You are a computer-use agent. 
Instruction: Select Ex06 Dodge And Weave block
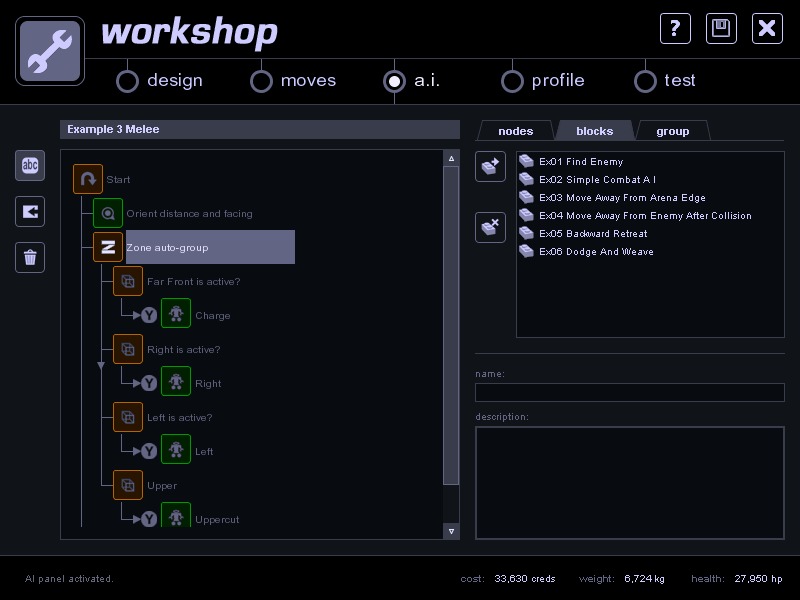[x=595, y=252]
